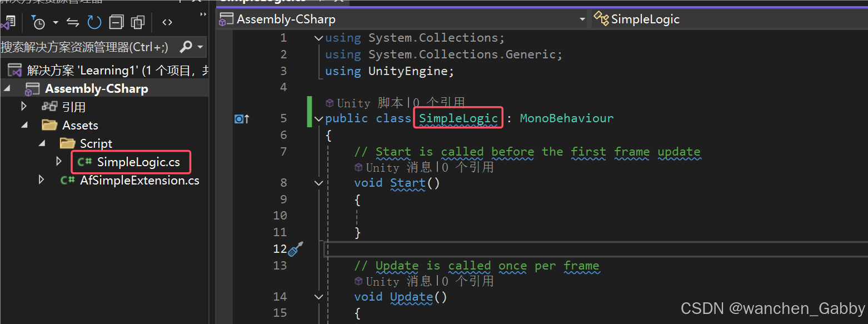The height and width of the screenshot is (324, 868).
Task: Click the Solution Explorer search box
Action: [x=86, y=47]
